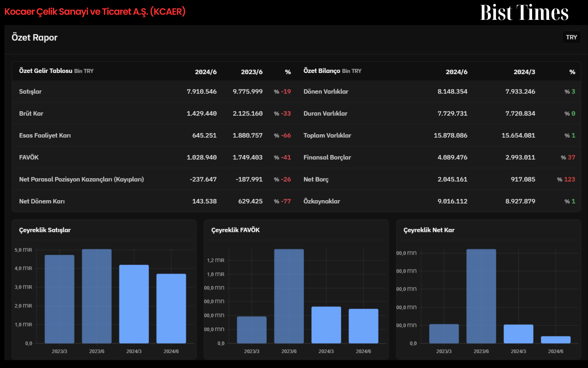Image resolution: width=588 pixels, height=368 pixels.
Task: Click the 2023/6 column header in Gelir Tablosu
Action: pos(252,72)
